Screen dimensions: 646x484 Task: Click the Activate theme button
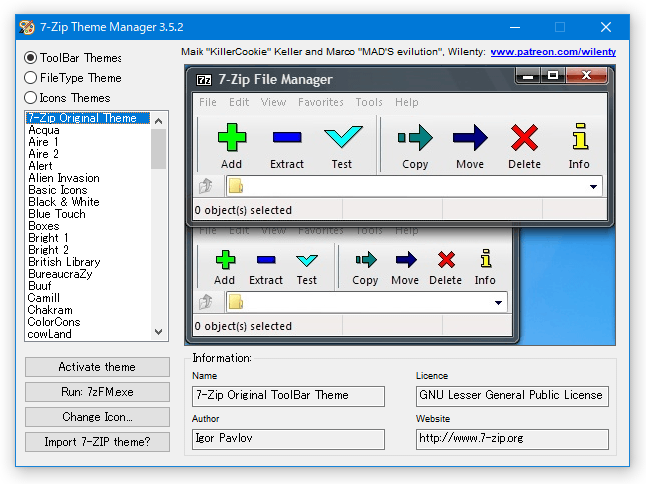pos(97,367)
